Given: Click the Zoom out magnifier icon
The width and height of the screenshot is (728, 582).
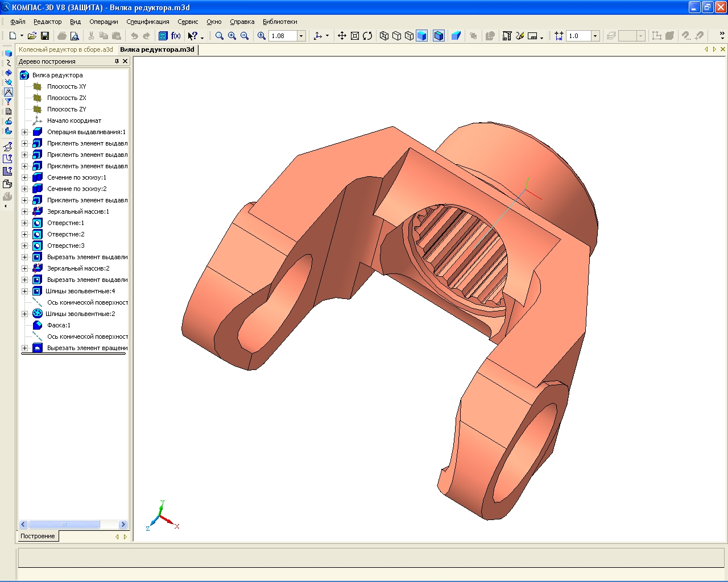Looking at the screenshot, I should 245,36.
